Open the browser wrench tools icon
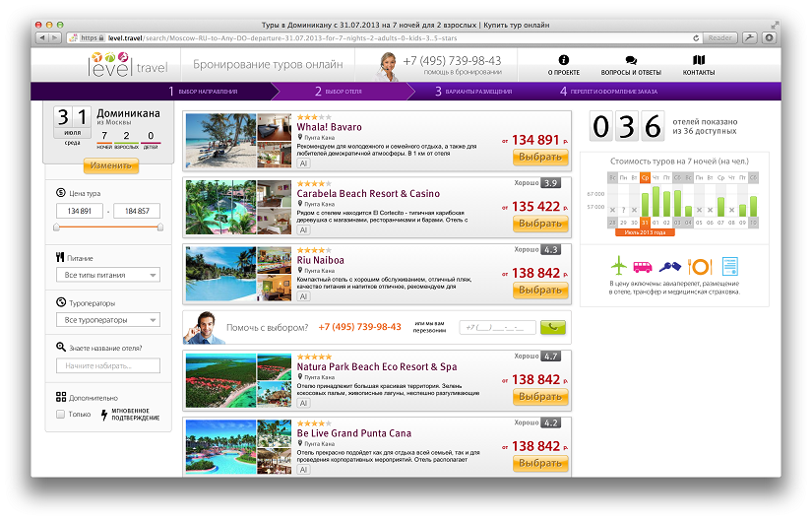 749,37
